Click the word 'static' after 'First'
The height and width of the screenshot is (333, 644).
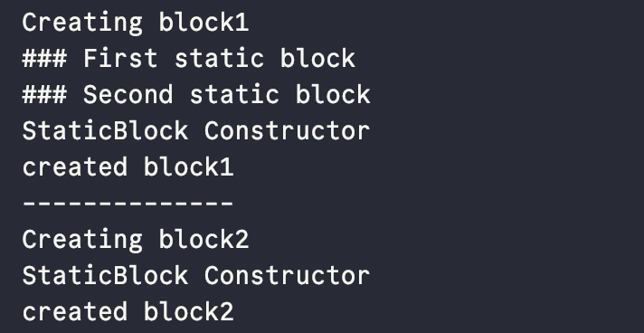[x=219, y=59]
